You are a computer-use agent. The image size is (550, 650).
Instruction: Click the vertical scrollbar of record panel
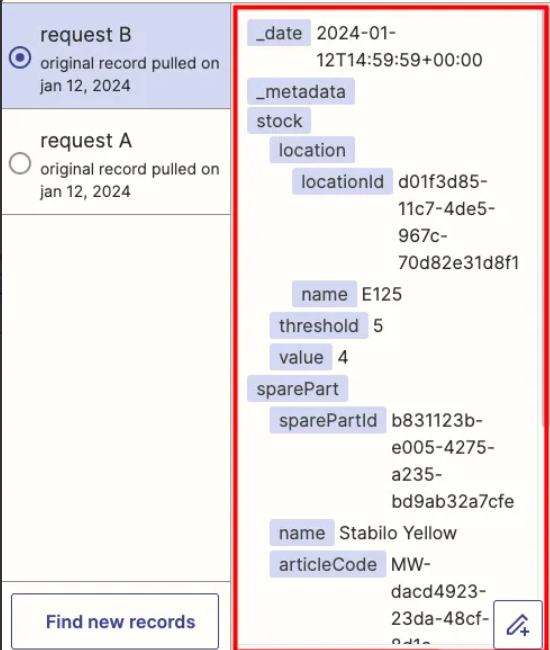[543, 216]
